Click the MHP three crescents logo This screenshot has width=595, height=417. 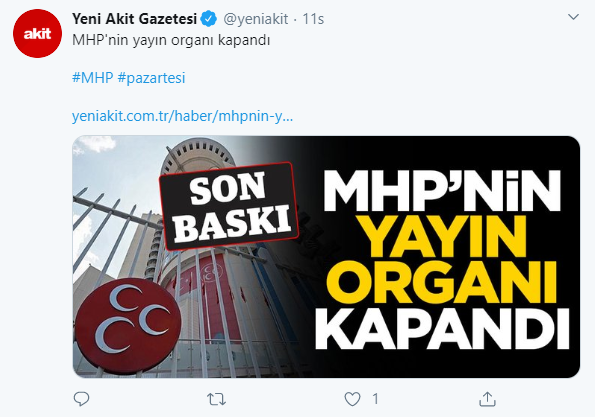point(128,326)
